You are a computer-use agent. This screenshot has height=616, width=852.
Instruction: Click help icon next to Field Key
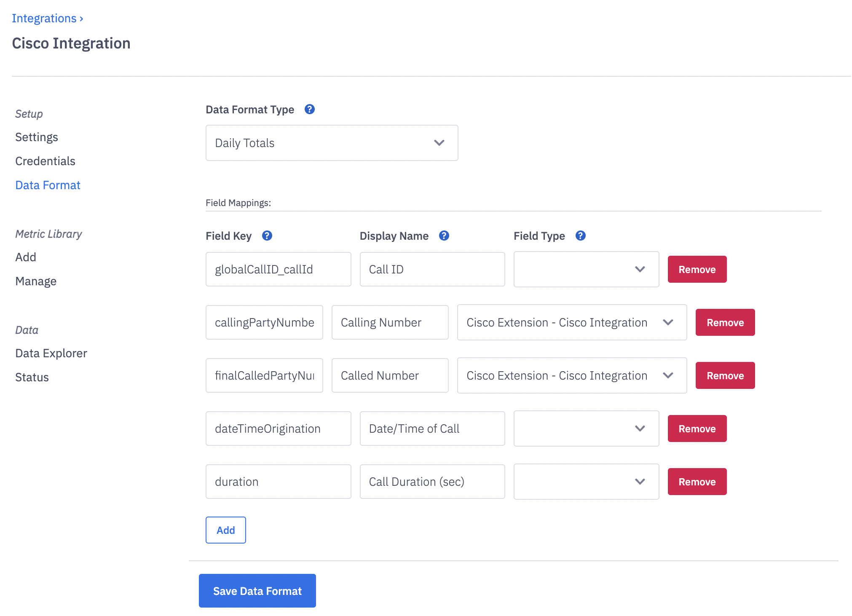click(267, 236)
